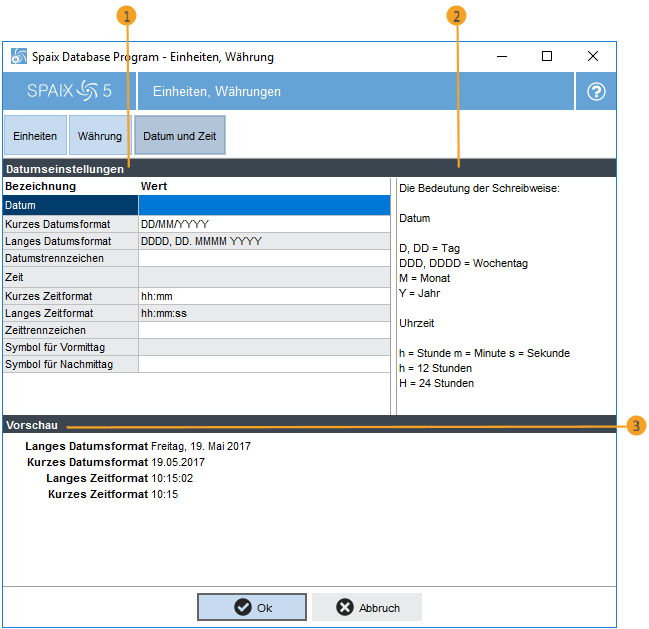The image size is (649, 629).
Task: Click the empty Datumstrennzeichen value field
Action: pos(264,258)
